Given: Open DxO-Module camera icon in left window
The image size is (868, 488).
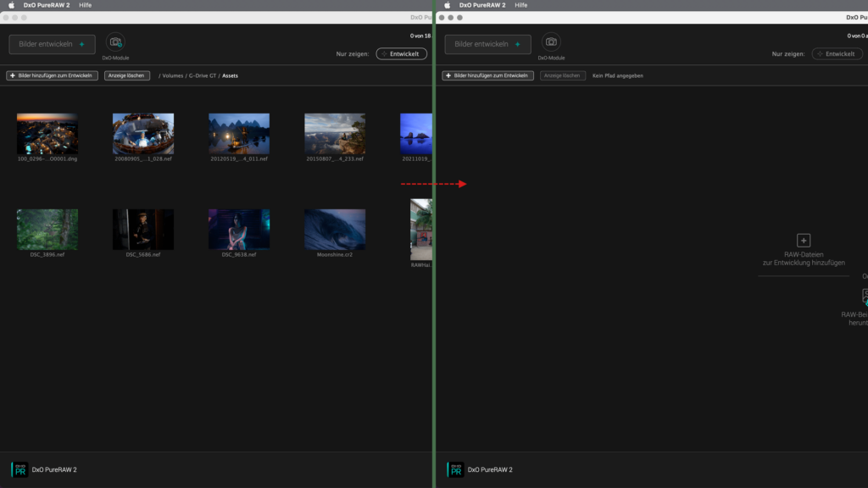Looking at the screenshot, I should click(115, 42).
